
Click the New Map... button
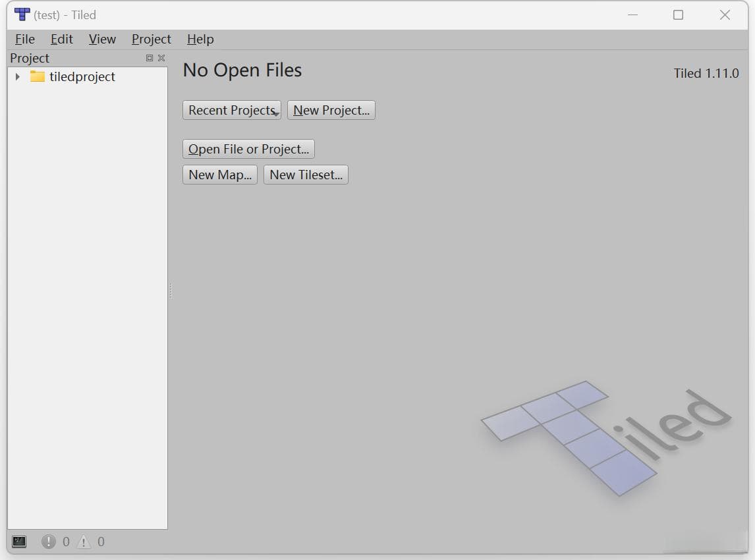click(x=220, y=175)
